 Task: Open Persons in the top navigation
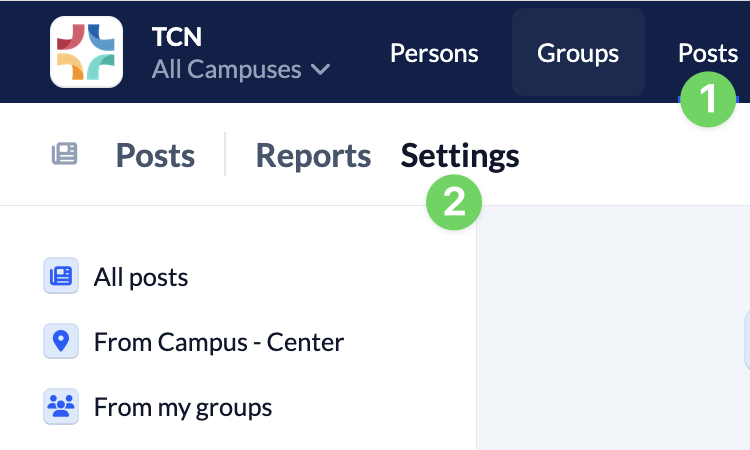[434, 53]
